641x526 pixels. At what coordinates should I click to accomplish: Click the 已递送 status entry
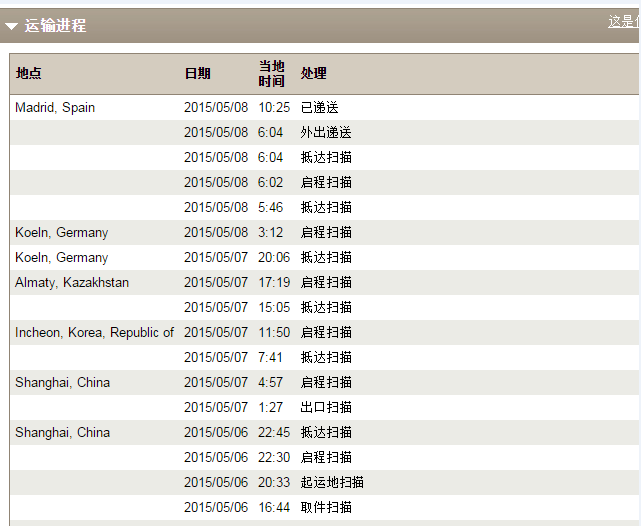pyautogui.click(x=320, y=108)
